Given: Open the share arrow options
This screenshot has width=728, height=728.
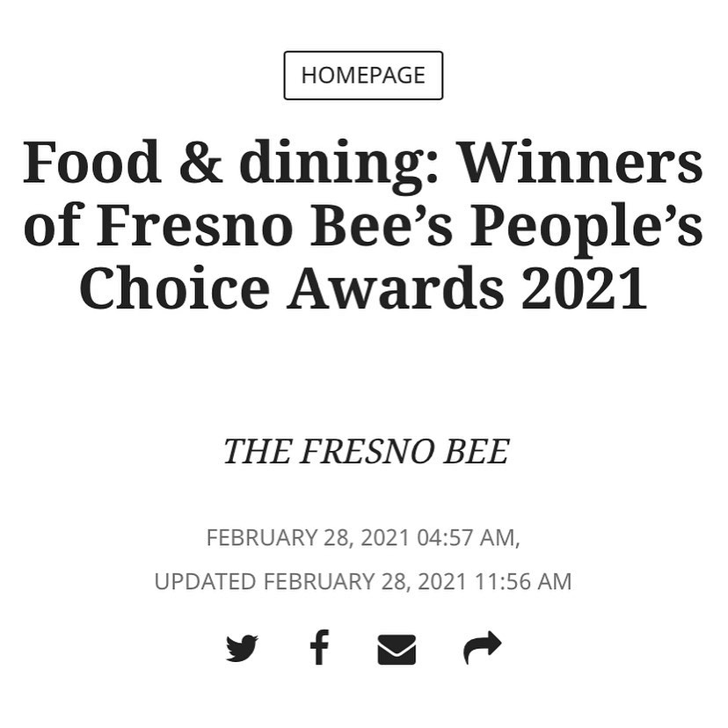Looking at the screenshot, I should coord(483,647).
